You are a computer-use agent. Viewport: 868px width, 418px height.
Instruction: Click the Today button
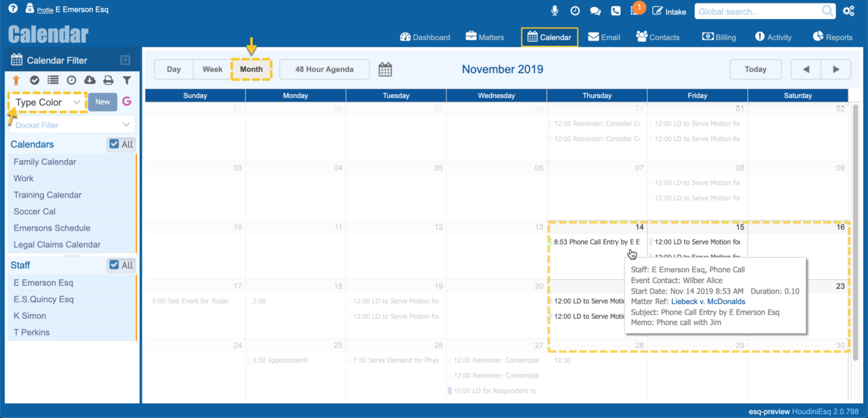(755, 69)
